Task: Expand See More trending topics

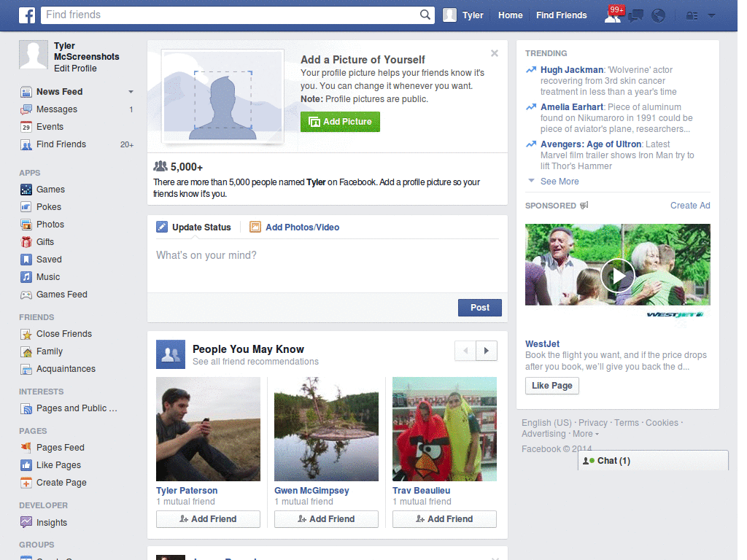Action: coord(560,182)
